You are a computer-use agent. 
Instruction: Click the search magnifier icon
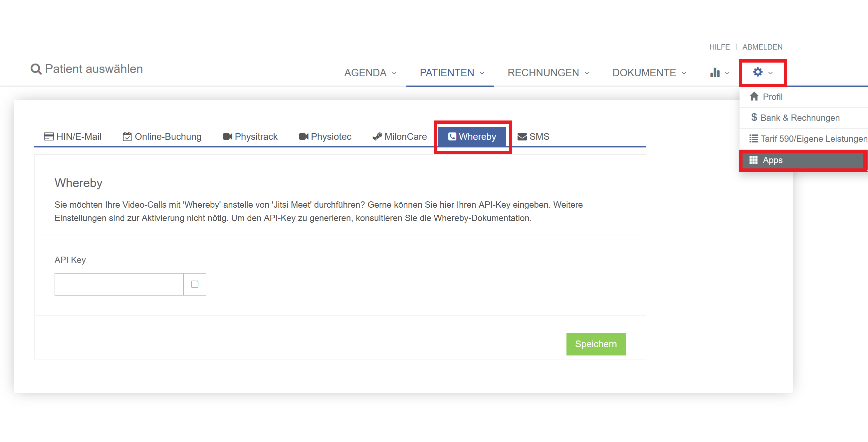coord(36,69)
